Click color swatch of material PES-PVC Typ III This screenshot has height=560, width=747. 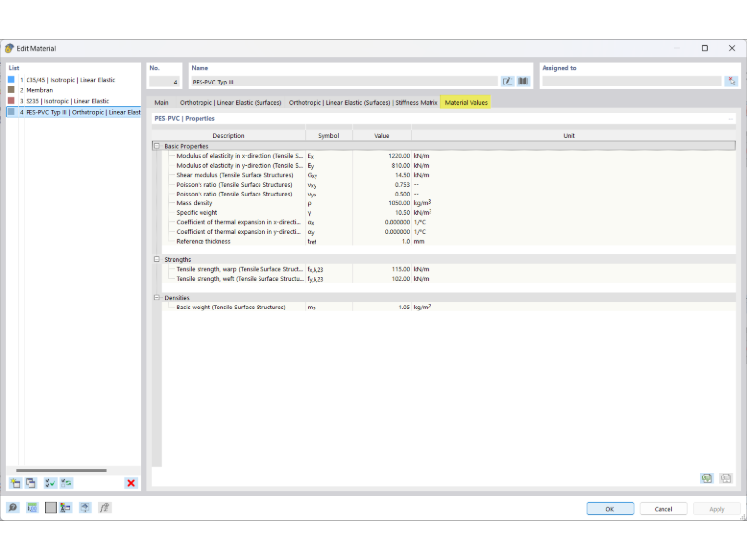(x=12, y=112)
